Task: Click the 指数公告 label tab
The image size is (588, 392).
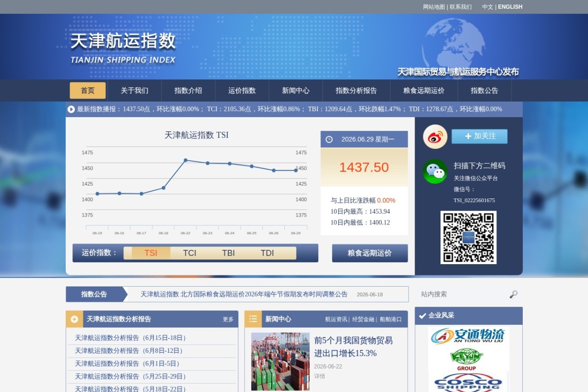Action: [94, 294]
